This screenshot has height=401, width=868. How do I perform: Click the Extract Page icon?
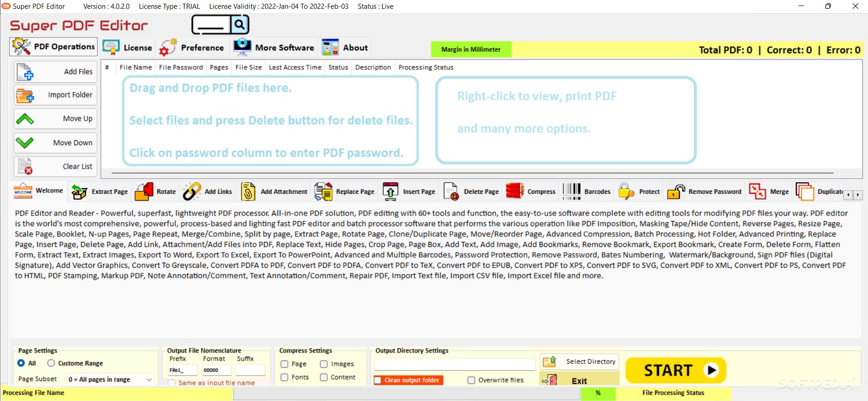pyautogui.click(x=79, y=191)
